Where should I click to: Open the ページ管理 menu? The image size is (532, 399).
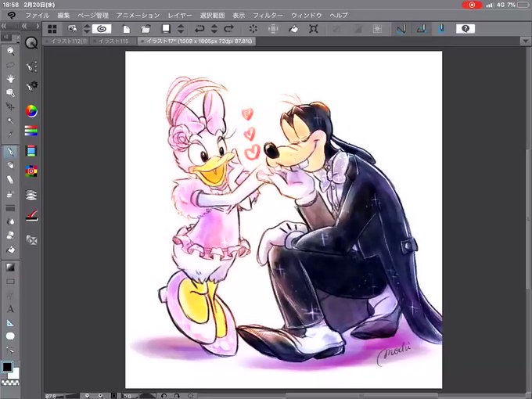tap(93, 16)
